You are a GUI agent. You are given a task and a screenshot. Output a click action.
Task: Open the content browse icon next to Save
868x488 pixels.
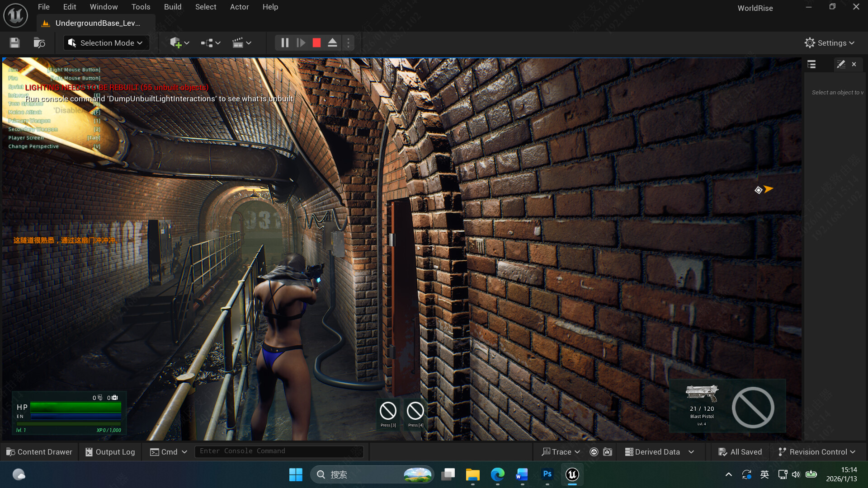(39, 42)
